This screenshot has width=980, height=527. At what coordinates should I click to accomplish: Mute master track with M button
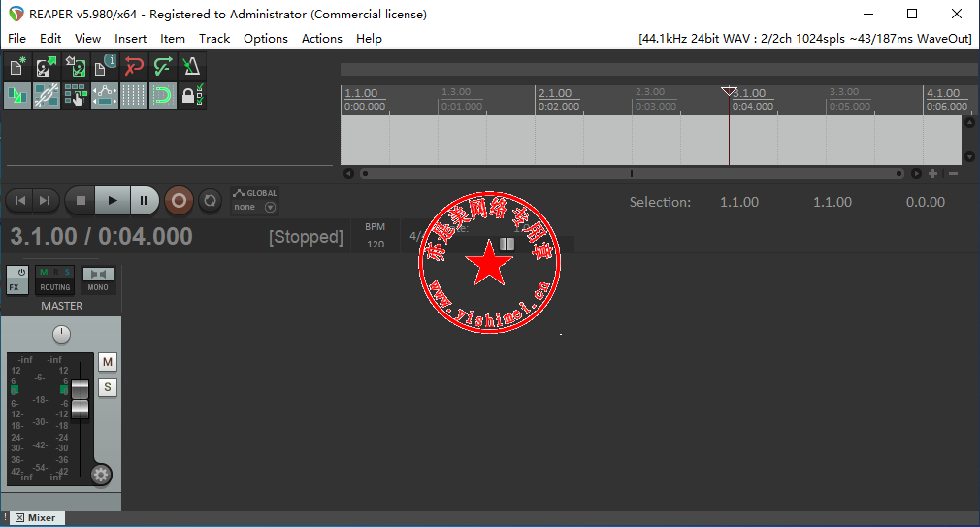click(x=108, y=362)
